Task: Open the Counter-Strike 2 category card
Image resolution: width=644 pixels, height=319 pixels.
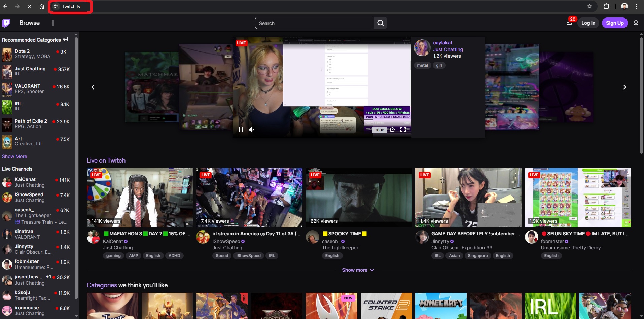Action: click(386, 306)
